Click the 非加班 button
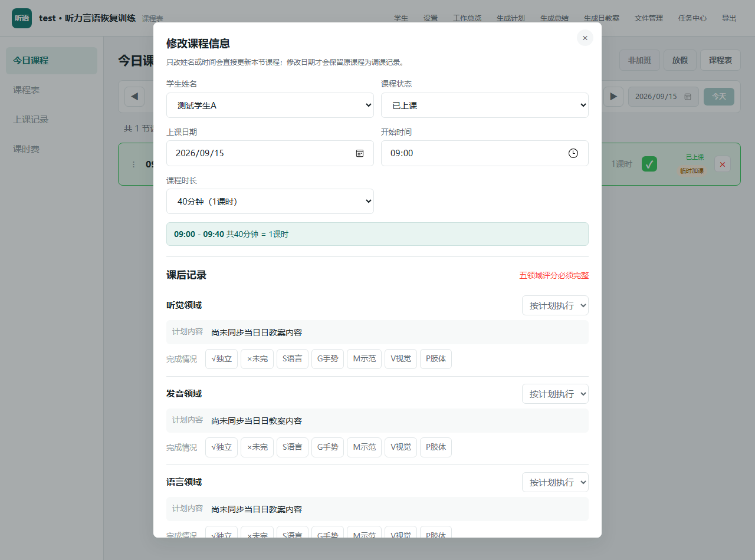The width and height of the screenshot is (755, 560). (x=639, y=60)
